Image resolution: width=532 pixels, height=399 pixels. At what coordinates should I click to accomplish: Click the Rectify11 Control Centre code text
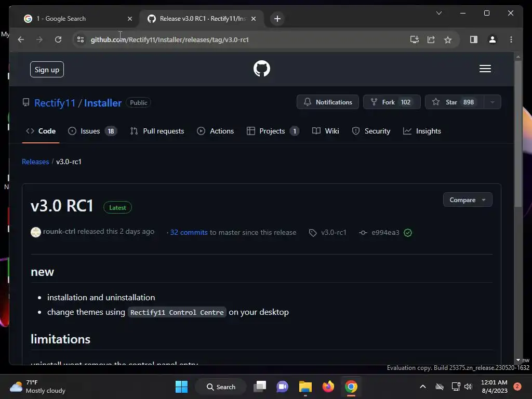pos(177,312)
